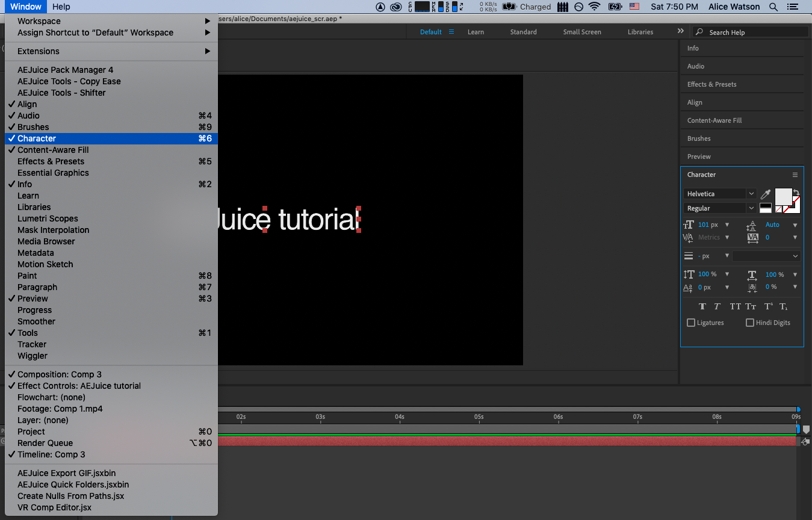The width and height of the screenshot is (812, 520).
Task: Swap fill and stroke colors
Action: pyautogui.click(x=796, y=193)
